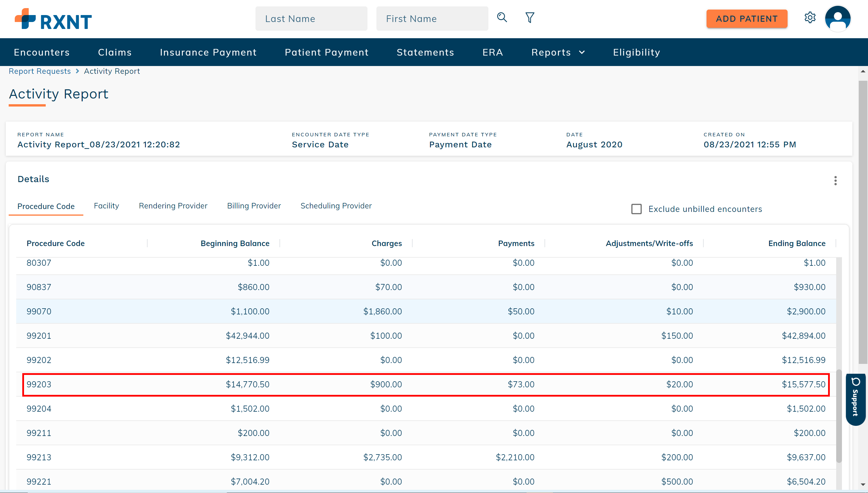Select procedure code 99204 cell
Screen dimensions: 868x493
(39, 409)
